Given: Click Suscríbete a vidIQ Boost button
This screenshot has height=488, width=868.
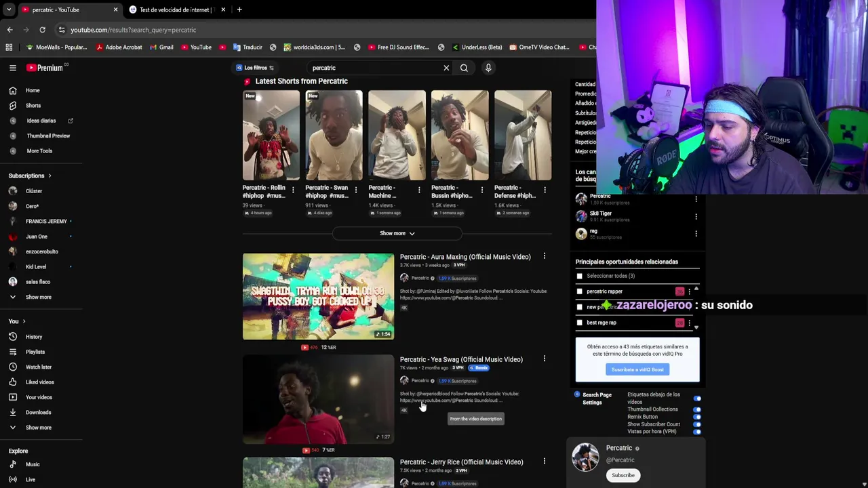Looking at the screenshot, I should point(637,369).
